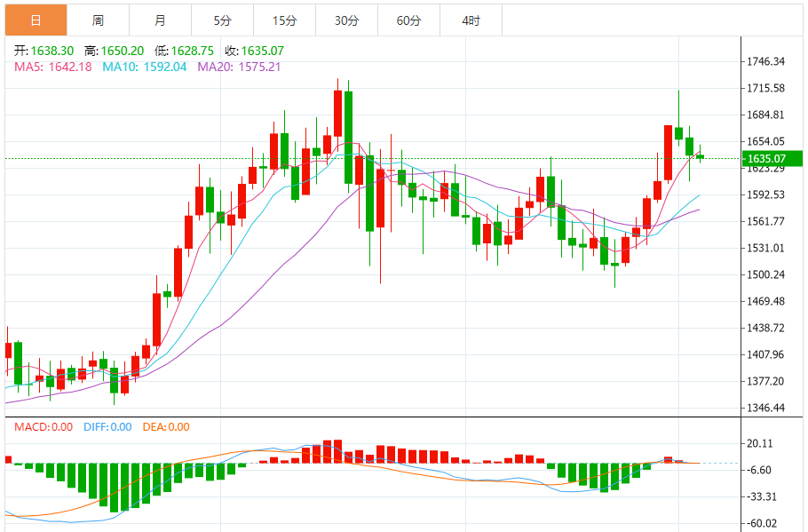Click the 开:1638.30 opening price text
Image resolution: width=808 pixels, height=532 pixels.
point(44,51)
